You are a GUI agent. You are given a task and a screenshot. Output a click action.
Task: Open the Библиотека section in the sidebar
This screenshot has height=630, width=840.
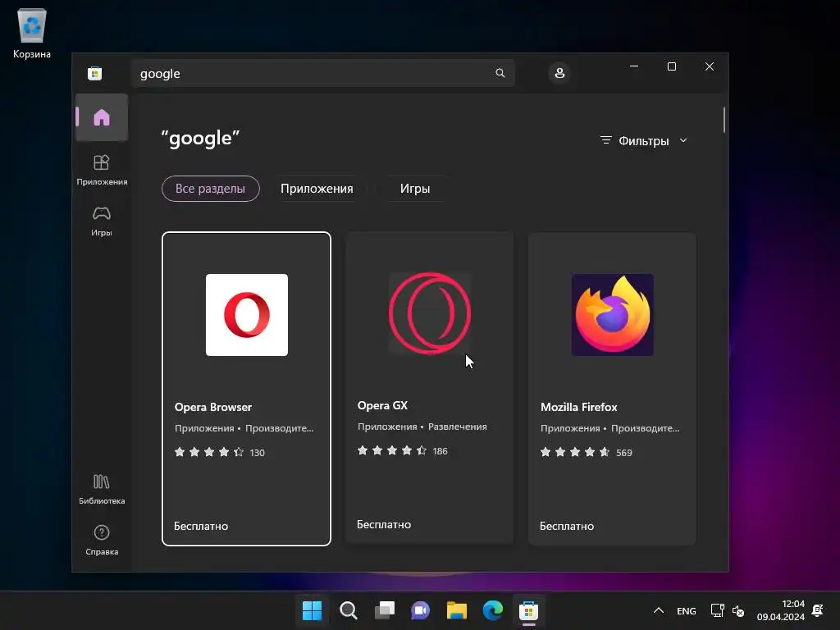101,489
